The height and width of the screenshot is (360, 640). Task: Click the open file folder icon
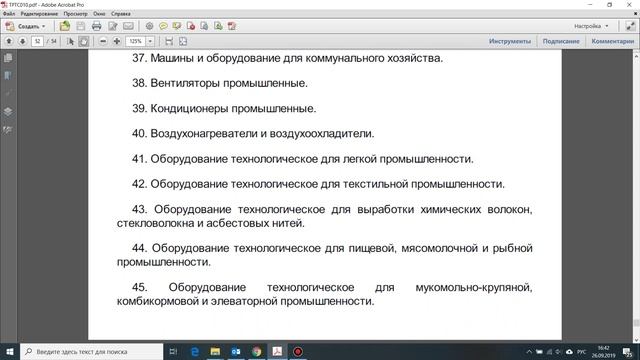coord(64,27)
